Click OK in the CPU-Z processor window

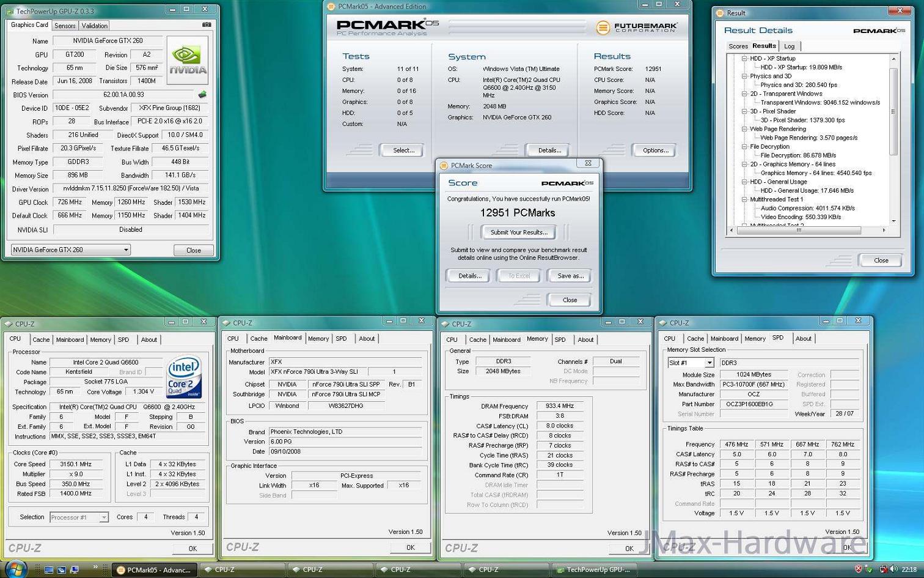point(193,549)
